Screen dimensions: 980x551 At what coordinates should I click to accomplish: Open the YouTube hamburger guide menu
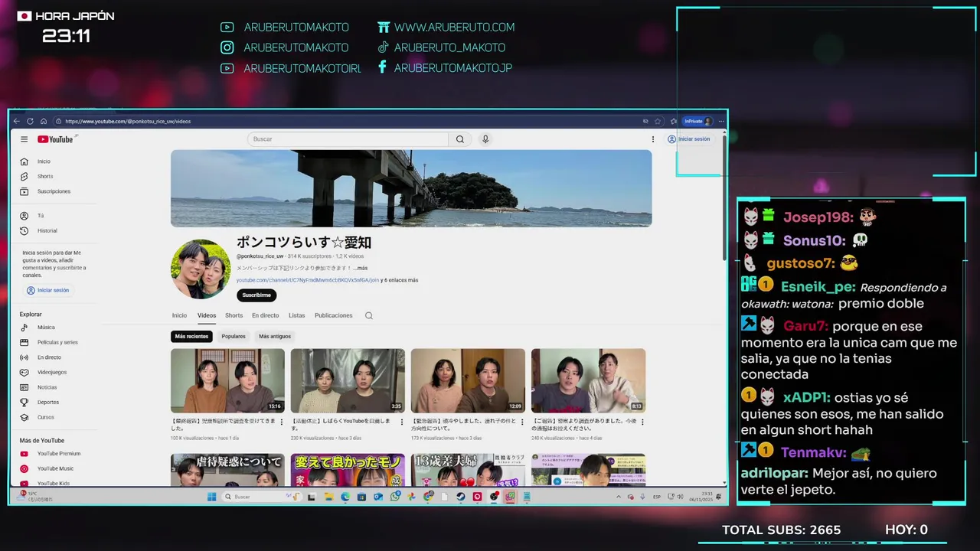24,139
